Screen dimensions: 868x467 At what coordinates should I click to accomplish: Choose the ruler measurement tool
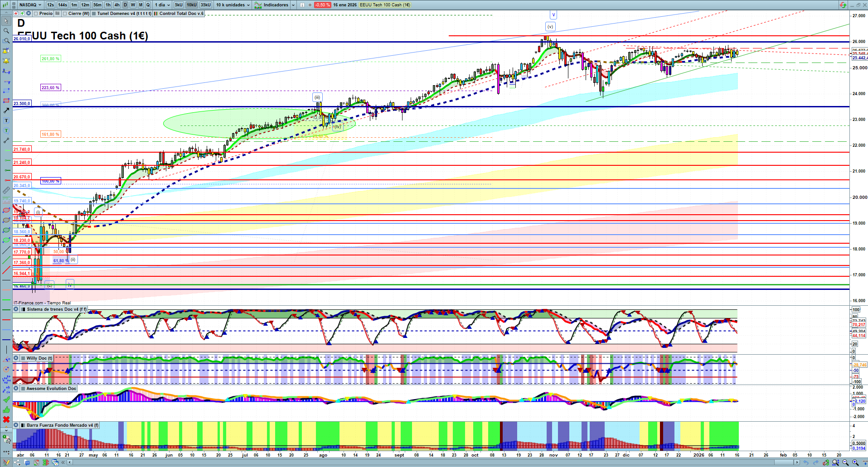6,190
